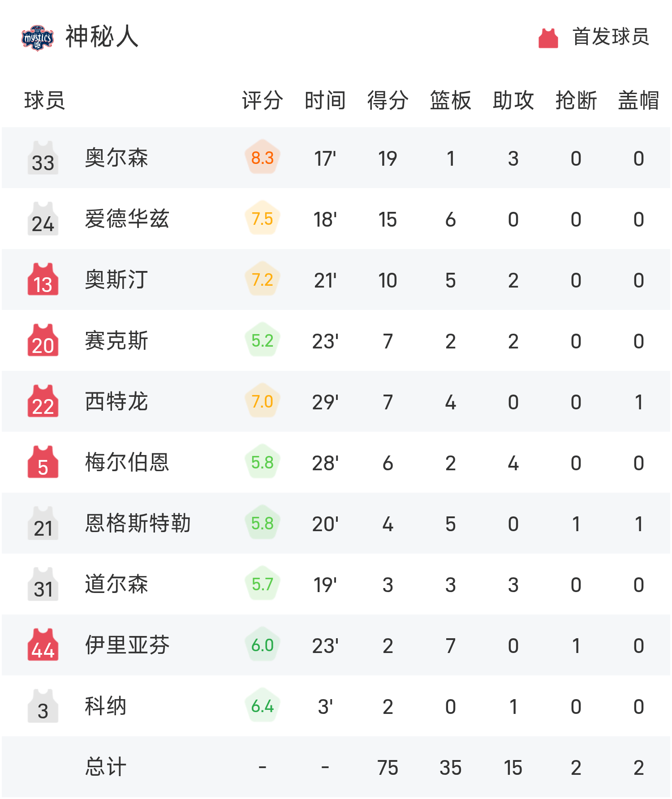Image resolution: width=672 pixels, height=799 pixels.
Task: Click the 6.4 rating badge for 科纳
Action: (x=263, y=706)
